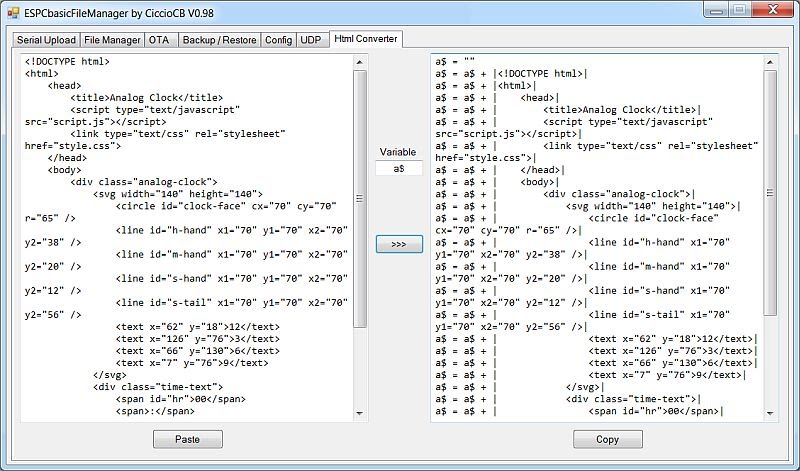Click the <body>| line in output pane
The image size is (800, 471).
tap(540, 182)
